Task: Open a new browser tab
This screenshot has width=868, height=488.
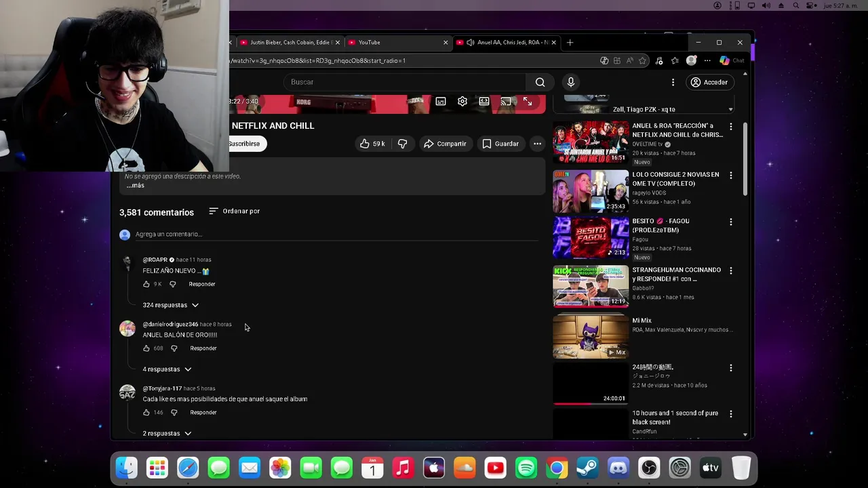Action: [x=570, y=42]
